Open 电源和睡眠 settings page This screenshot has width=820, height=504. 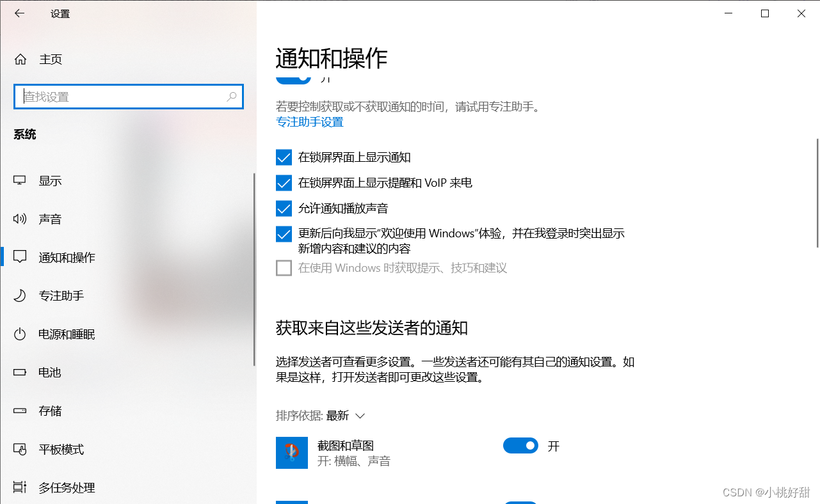click(x=128, y=334)
